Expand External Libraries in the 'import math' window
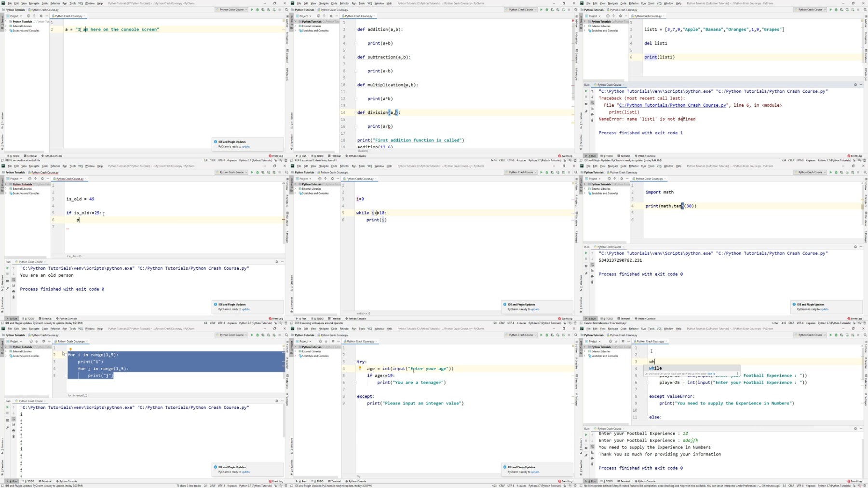The height and width of the screenshot is (488, 868). (x=601, y=189)
